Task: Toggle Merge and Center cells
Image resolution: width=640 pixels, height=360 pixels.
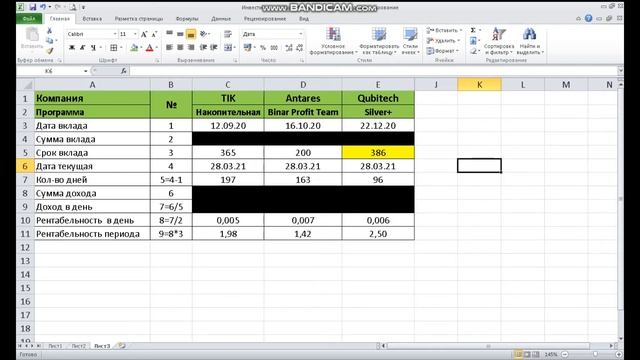Action: [228, 48]
